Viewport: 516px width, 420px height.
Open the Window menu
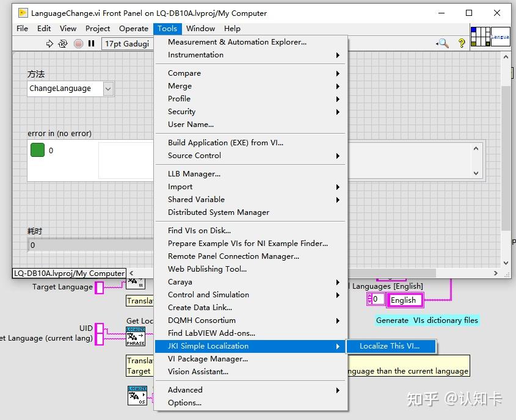(200, 28)
